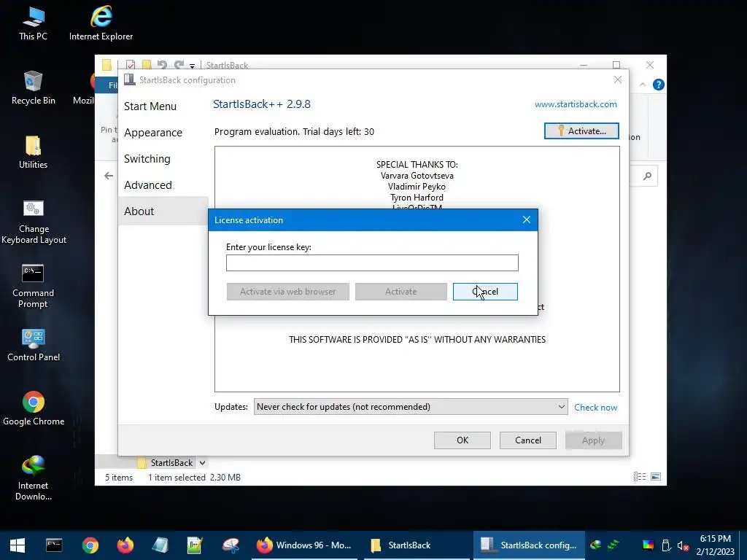Click the Check now link
The width and height of the screenshot is (747, 560).
click(595, 408)
